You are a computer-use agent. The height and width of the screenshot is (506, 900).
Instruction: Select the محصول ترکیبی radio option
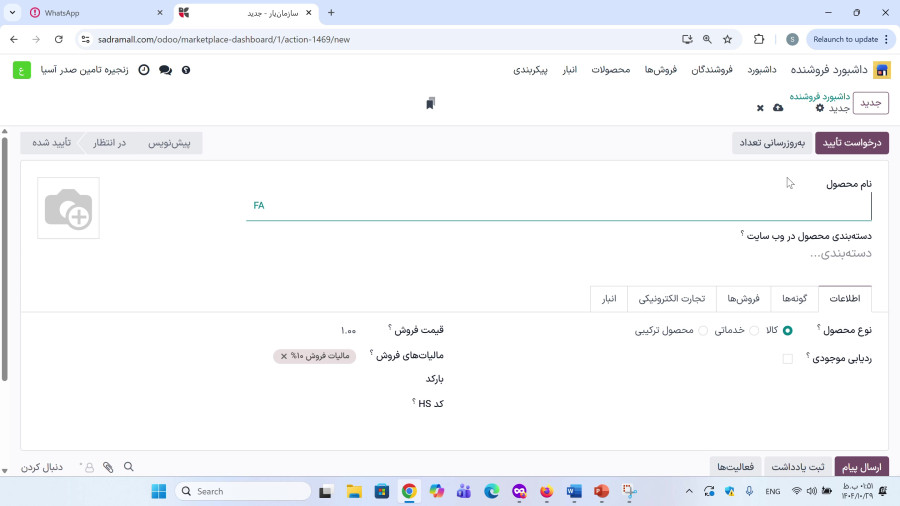tap(703, 330)
